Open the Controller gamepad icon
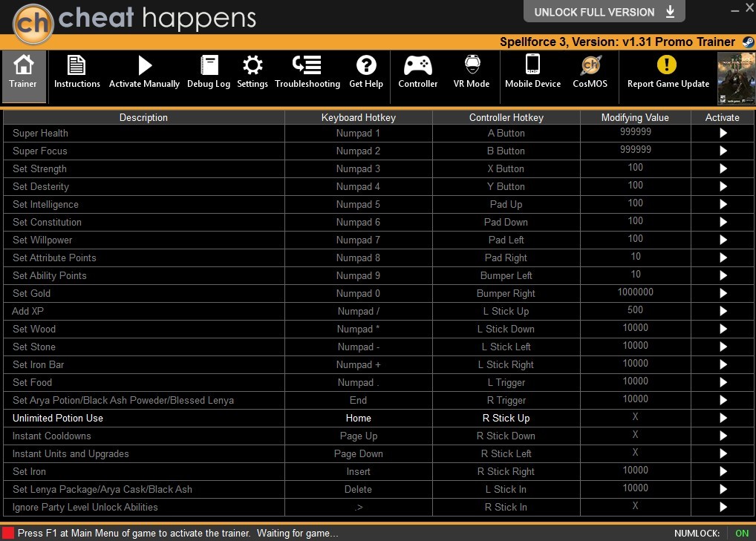756x541 pixels. tap(417, 65)
